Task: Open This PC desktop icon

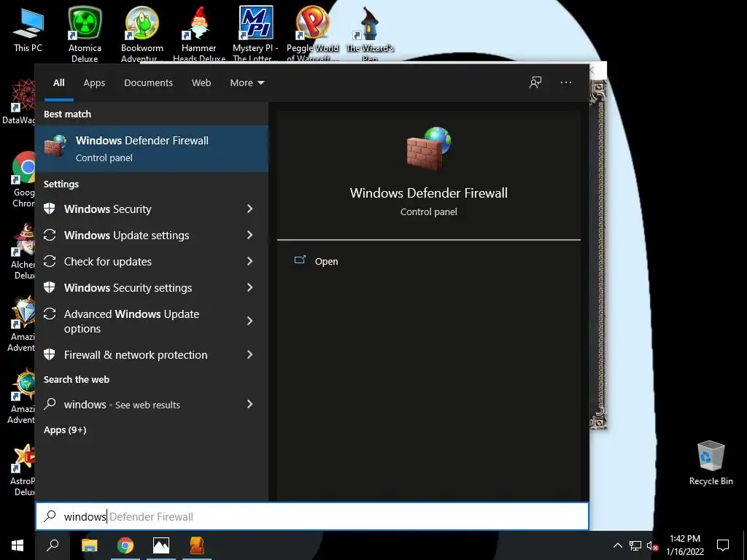Action: 28,30
